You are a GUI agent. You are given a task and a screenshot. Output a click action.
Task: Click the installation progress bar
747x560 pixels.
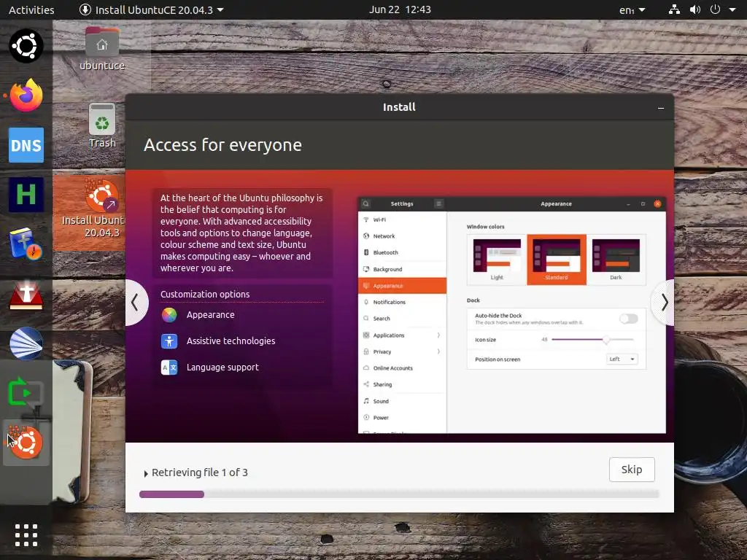[x=399, y=494]
